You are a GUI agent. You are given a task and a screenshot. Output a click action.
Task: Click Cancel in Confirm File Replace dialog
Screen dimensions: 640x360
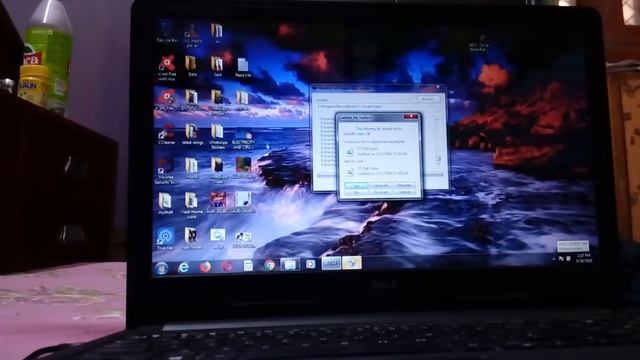point(404,191)
